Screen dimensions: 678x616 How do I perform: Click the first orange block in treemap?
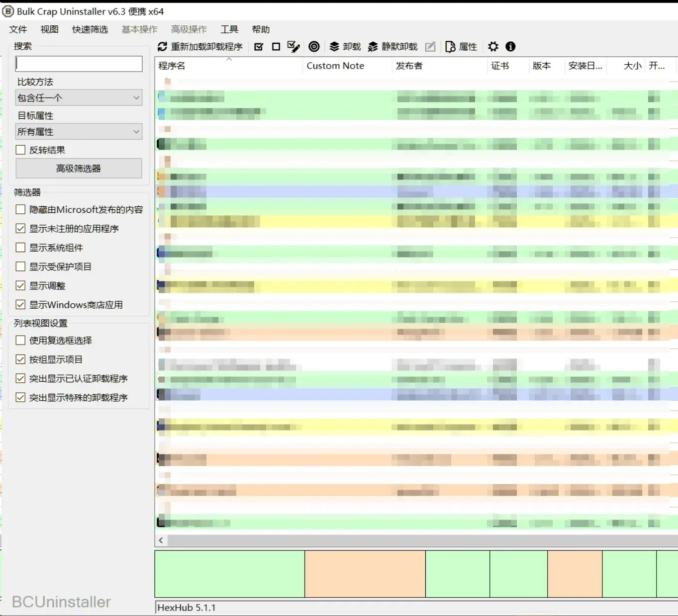365,574
